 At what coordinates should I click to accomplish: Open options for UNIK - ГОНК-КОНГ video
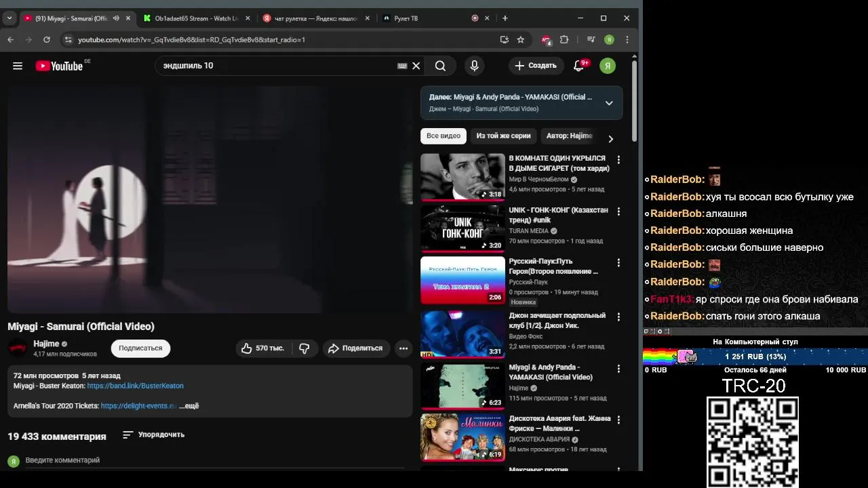pos(618,211)
